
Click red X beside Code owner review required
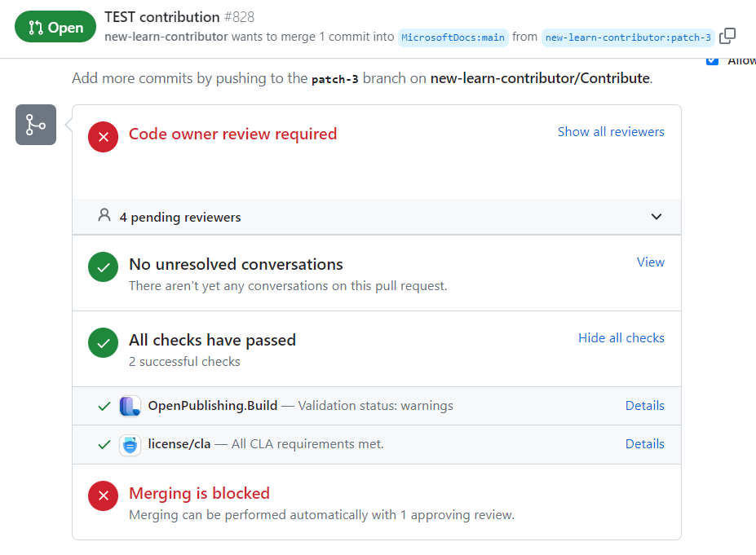pos(104,137)
